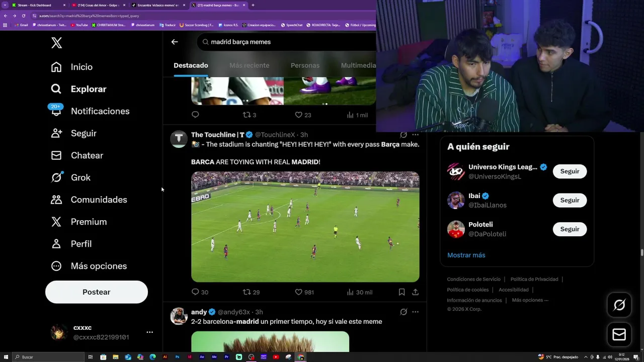Repost The Touchline tweet with 29 reposts
This screenshot has width=644, height=362.
(x=251, y=292)
